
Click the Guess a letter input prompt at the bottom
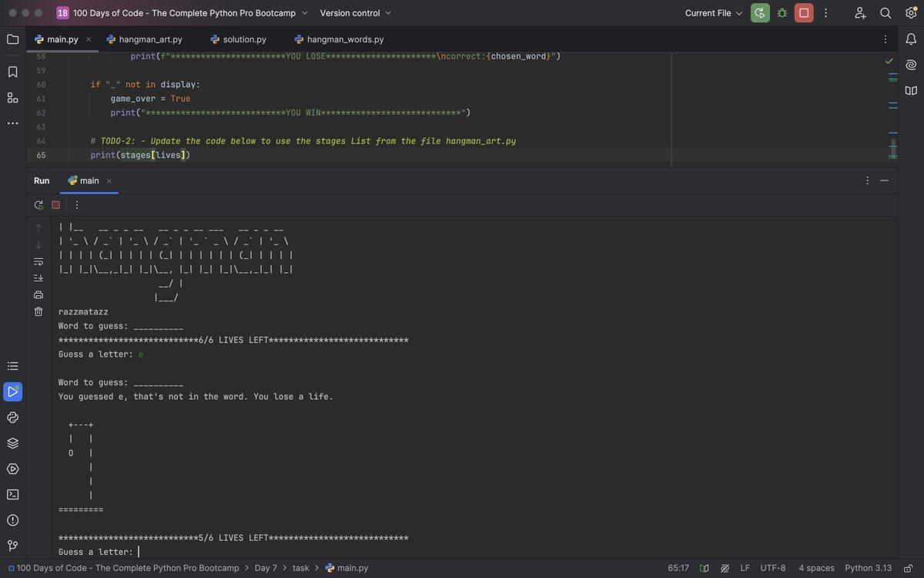96,552
